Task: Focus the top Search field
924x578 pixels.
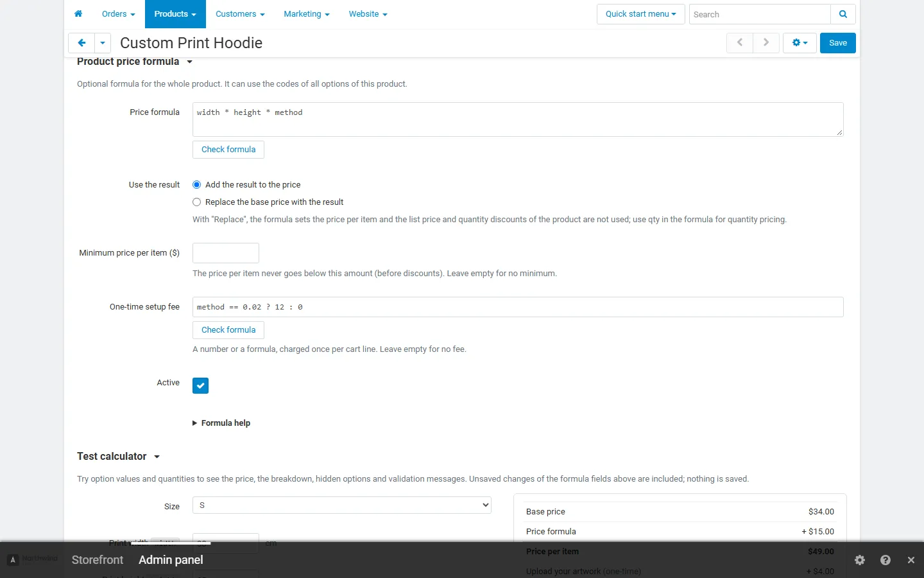Action: [760, 14]
